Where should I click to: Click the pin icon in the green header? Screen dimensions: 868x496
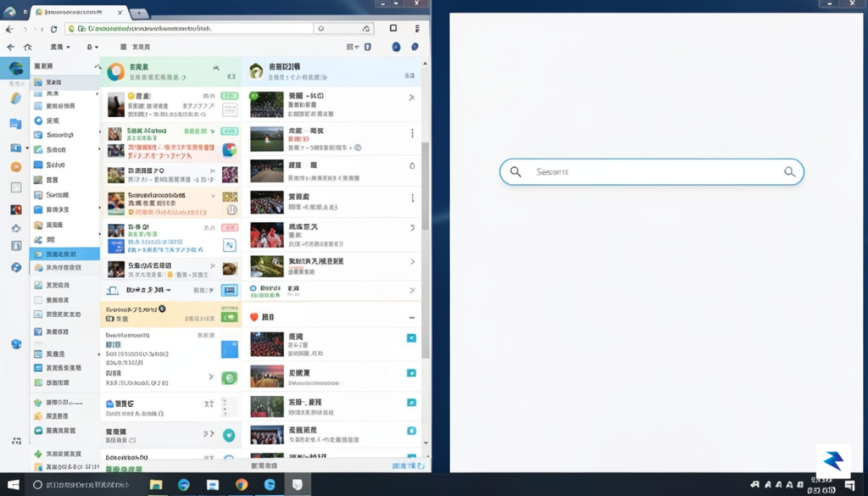tap(216, 68)
